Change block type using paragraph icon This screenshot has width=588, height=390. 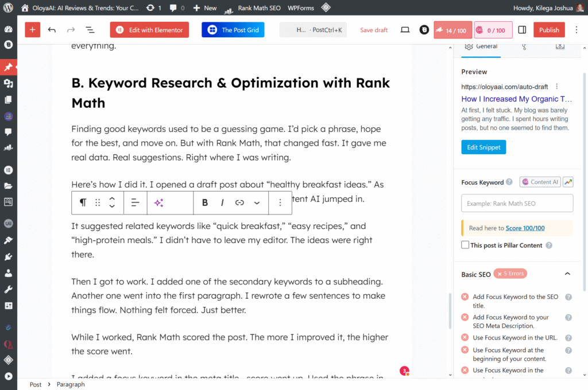pos(83,202)
